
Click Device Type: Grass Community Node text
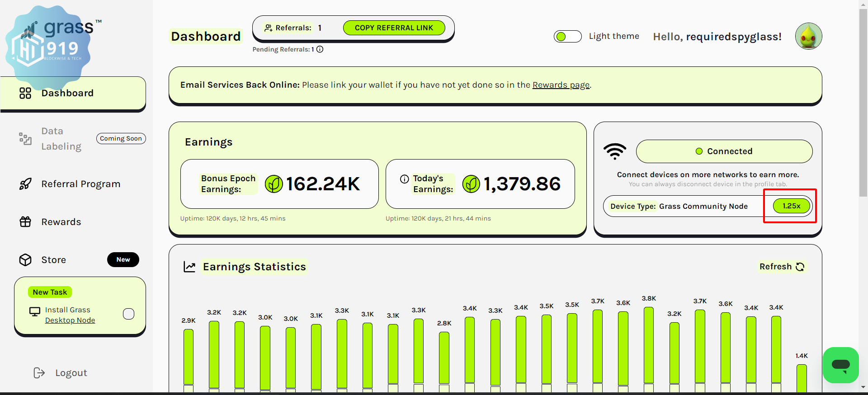(x=679, y=207)
